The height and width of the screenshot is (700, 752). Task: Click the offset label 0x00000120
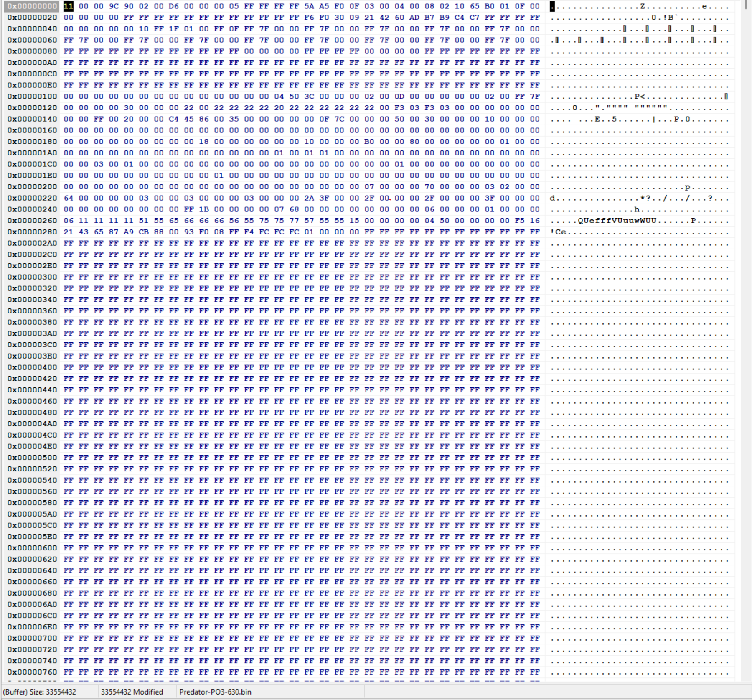[x=32, y=108]
